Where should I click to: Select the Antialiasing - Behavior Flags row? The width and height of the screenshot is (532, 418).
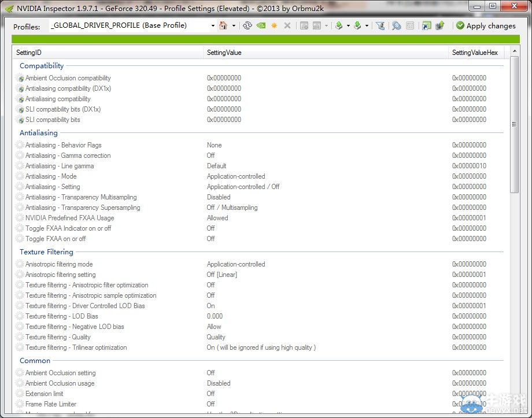(x=259, y=145)
